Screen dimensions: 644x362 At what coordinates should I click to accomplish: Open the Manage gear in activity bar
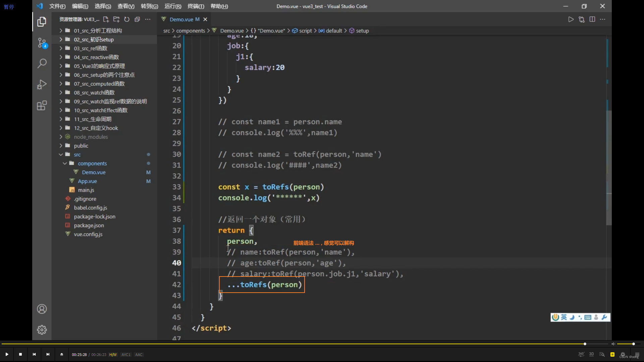pyautogui.click(x=42, y=330)
